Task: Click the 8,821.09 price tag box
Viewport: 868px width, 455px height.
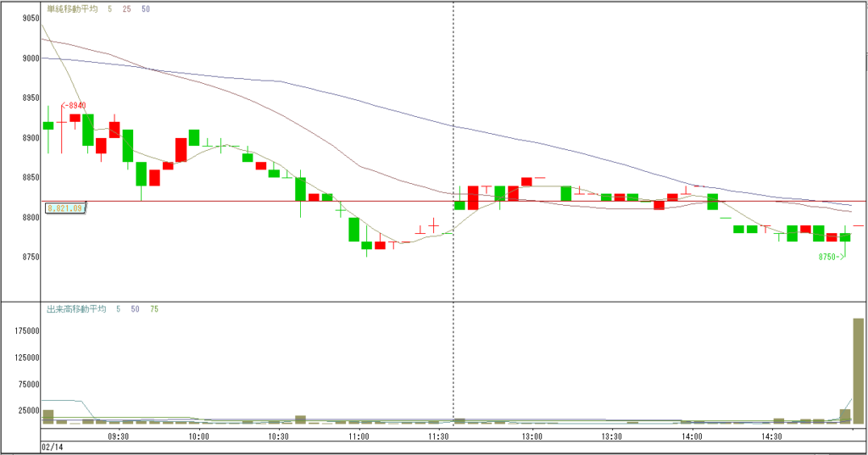Action: pyautogui.click(x=64, y=208)
